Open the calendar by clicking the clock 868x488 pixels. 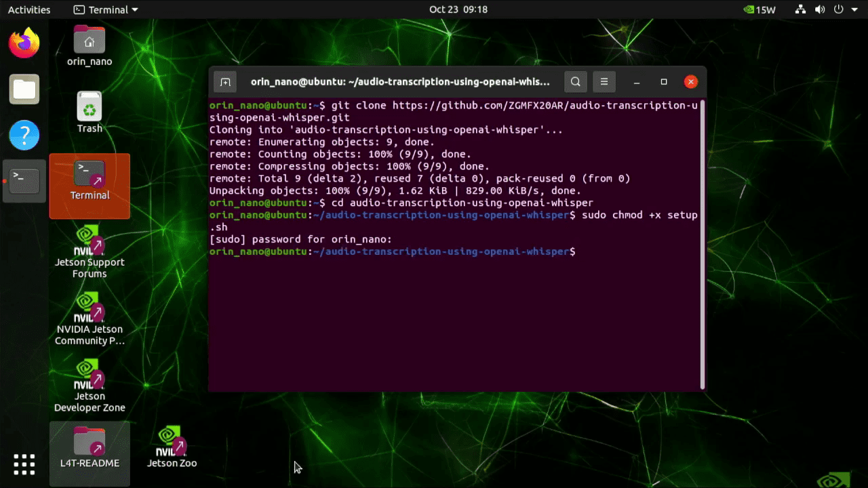pyautogui.click(x=458, y=9)
